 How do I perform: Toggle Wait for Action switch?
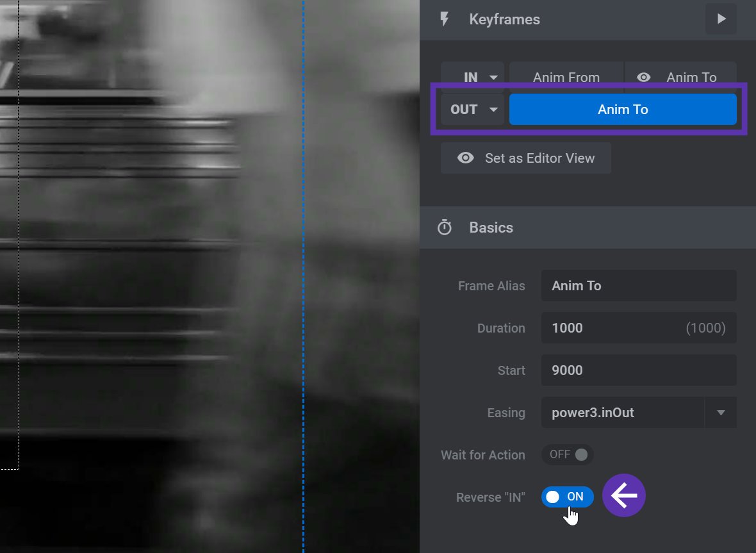click(x=568, y=455)
